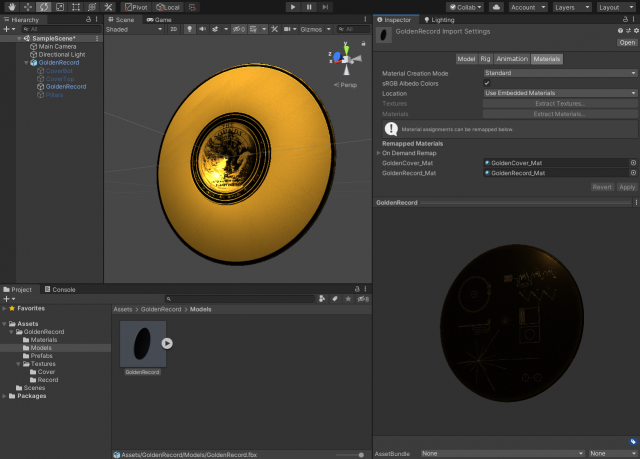Switch to the Rig tab
Viewport: 640px width, 459px height.
coord(486,59)
